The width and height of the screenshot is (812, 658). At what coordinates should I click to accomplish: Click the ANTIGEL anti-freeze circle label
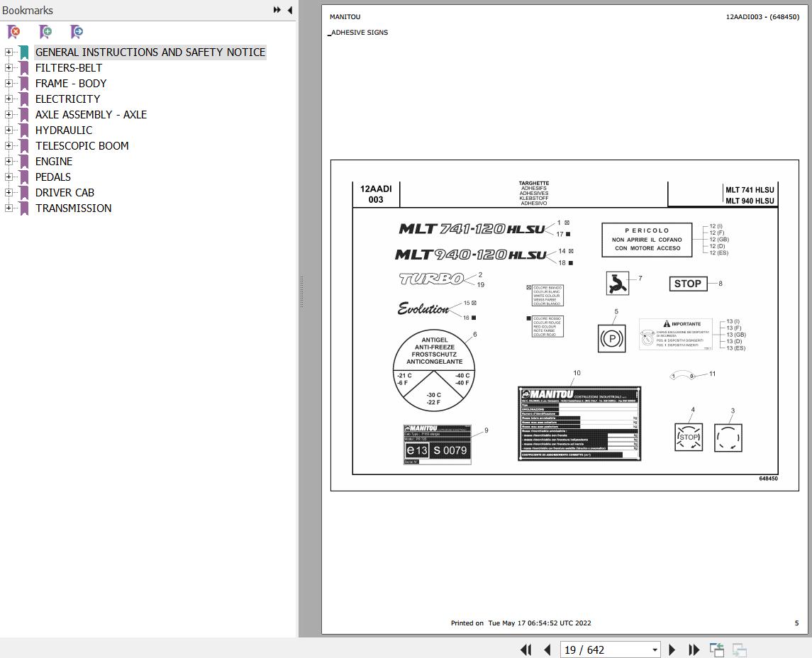[x=434, y=371]
